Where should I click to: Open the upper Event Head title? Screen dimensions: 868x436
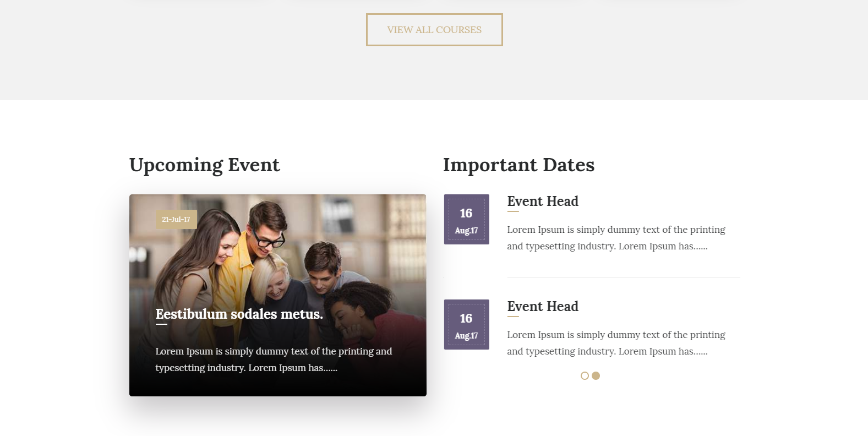[x=542, y=201]
